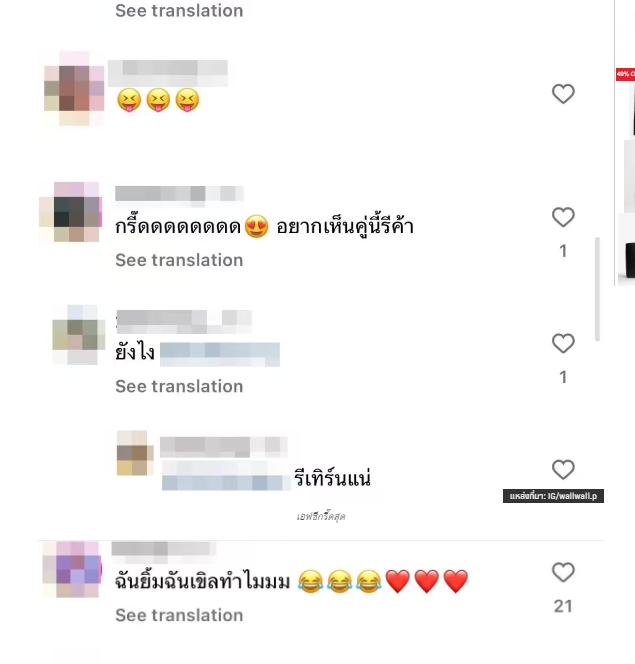
Task: View the 21 likes count on last comment
Action: (563, 606)
